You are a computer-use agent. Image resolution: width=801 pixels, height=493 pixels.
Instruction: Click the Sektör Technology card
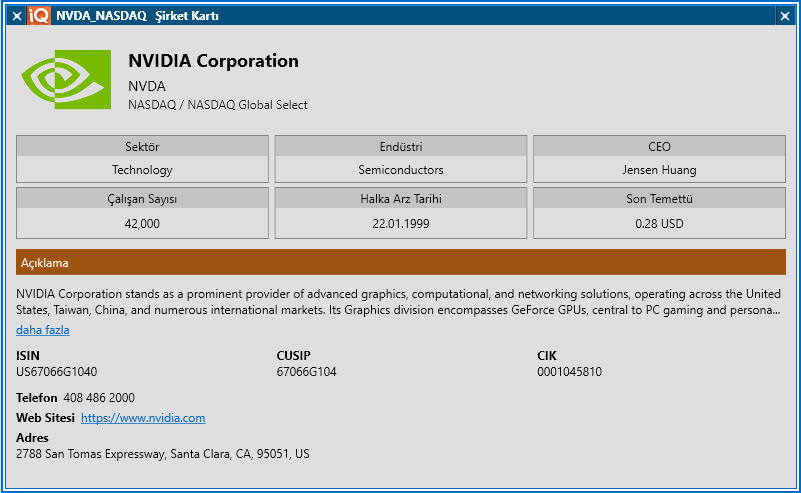(142, 159)
